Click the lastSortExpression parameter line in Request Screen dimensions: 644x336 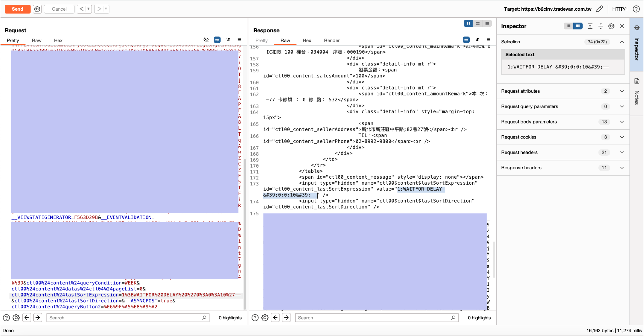point(126,295)
